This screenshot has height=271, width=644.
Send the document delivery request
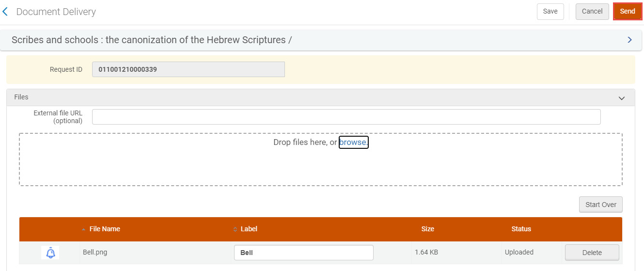(627, 12)
